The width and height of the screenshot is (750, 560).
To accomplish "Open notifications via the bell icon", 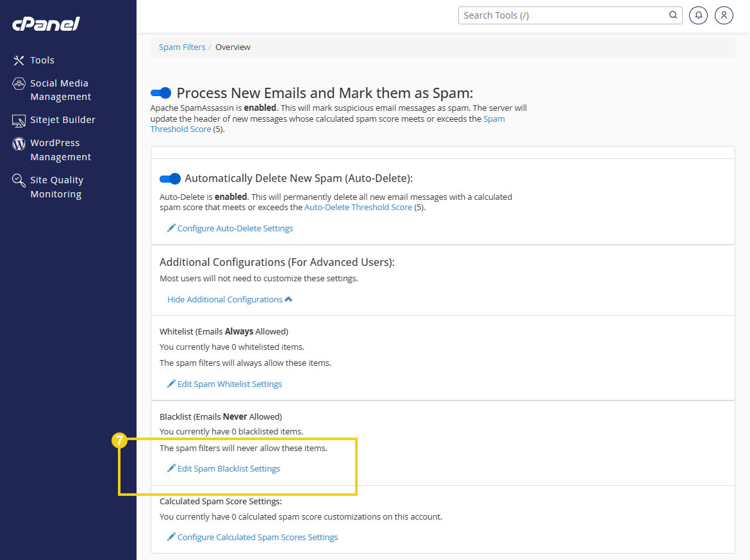I will click(698, 15).
